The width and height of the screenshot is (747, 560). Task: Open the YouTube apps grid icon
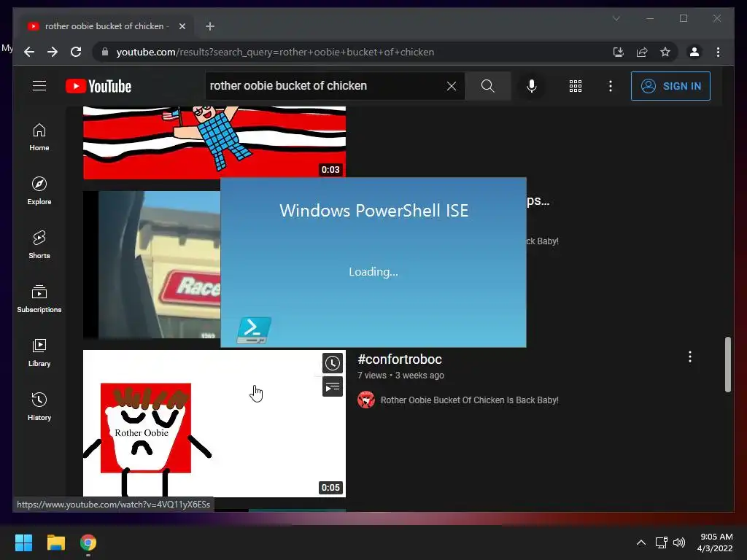point(576,86)
